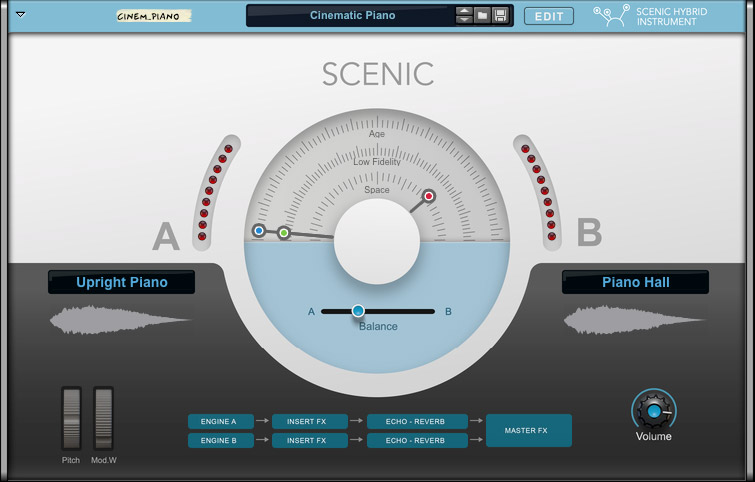The width and height of the screenshot is (755, 482).
Task: Click the large letter B engine label
Action: [589, 232]
